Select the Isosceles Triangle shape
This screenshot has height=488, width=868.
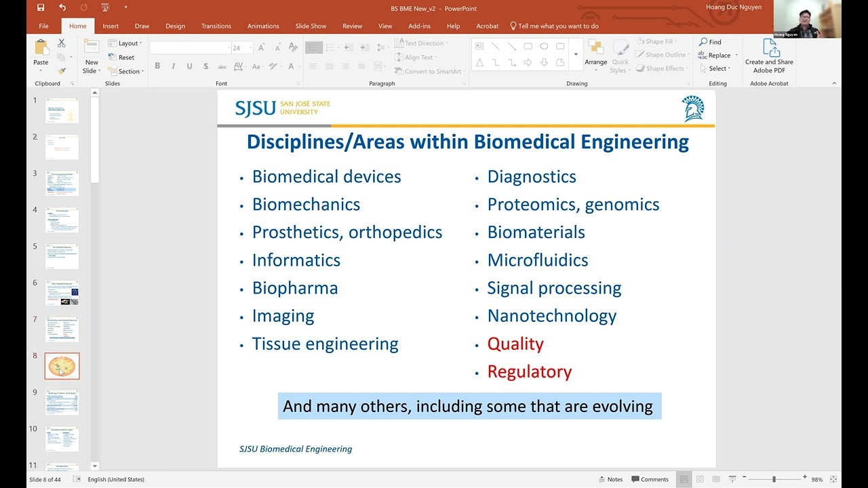pos(479,62)
